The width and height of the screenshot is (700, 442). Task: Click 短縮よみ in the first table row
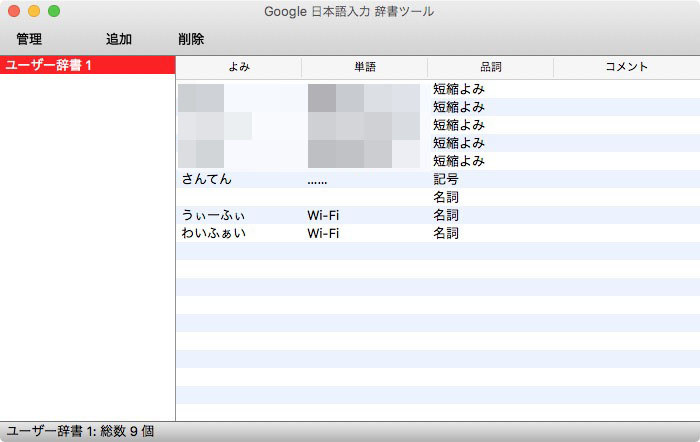coord(458,90)
